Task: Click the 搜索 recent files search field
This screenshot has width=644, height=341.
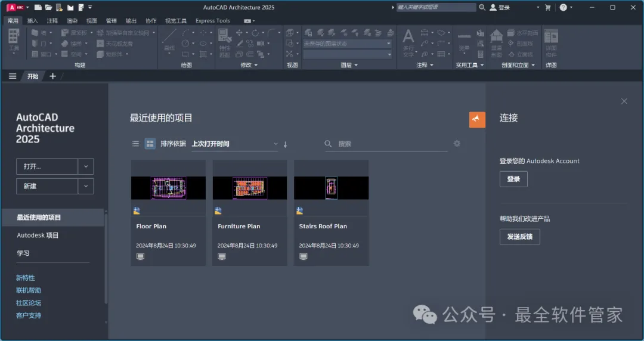Action: [x=386, y=144]
